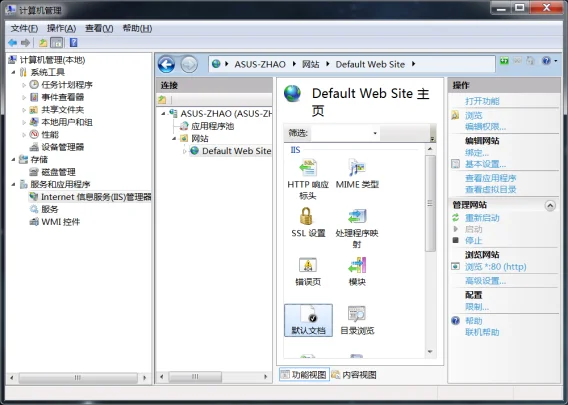Click the 绑定... link
The height and width of the screenshot is (405, 568).
(x=477, y=153)
